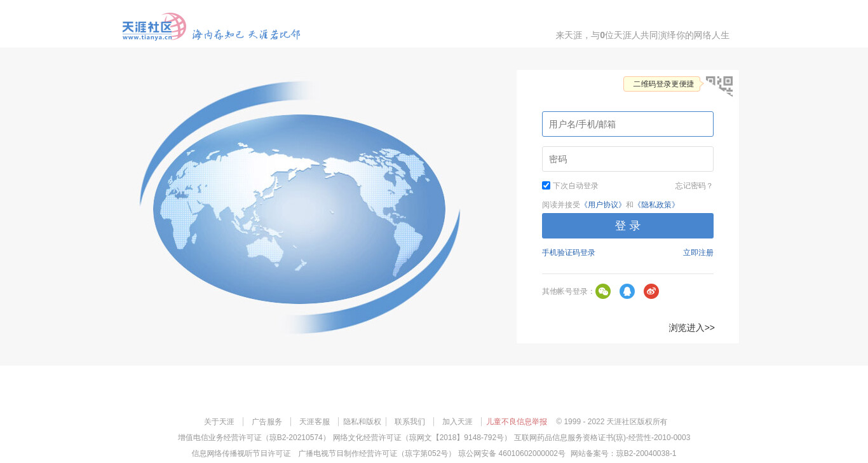Click 琼公网安备 46010602000002号 text
This screenshot has height=463, width=868.
pyautogui.click(x=512, y=453)
